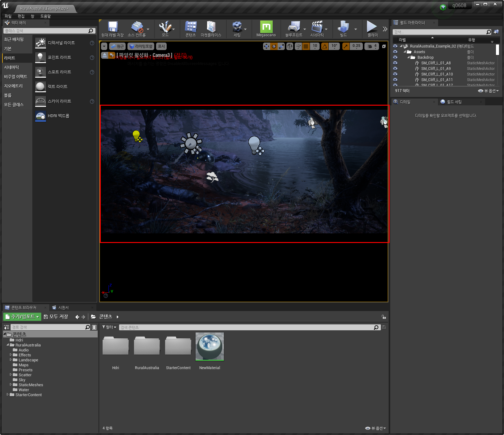Select the scale gizmo tool in viewport
504x435 pixels.
tap(281, 46)
